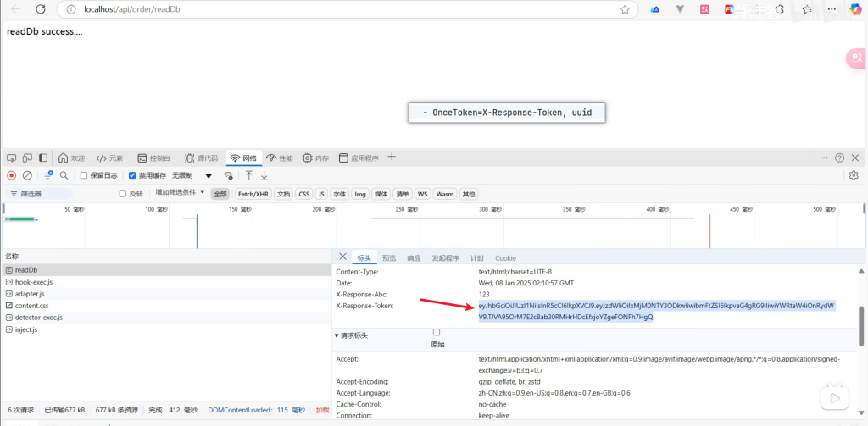This screenshot has width=868, height=426.
Task: Uncheck the 禁用缓存 checkbox
Action: (132, 175)
